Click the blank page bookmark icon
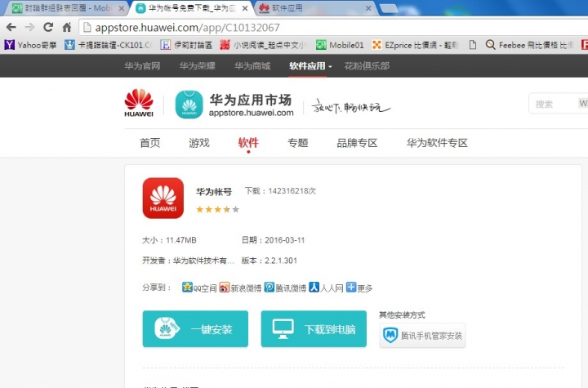The image size is (588, 388). tap(473, 45)
